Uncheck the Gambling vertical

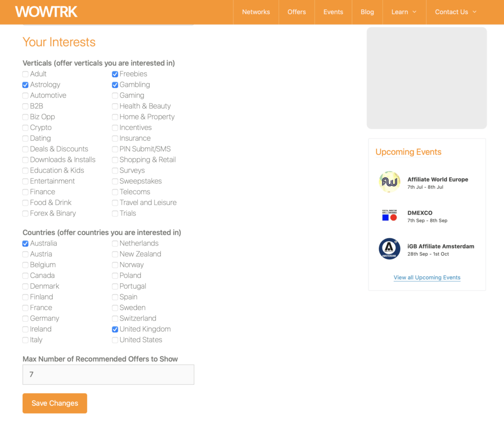coord(115,85)
